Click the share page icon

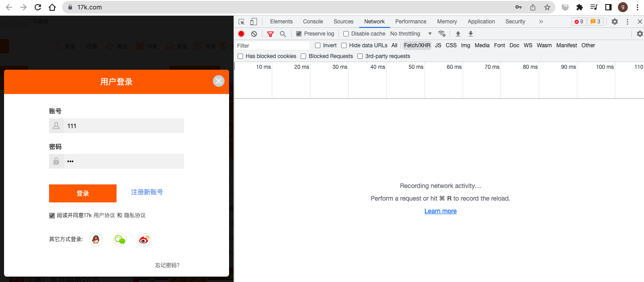point(533,7)
